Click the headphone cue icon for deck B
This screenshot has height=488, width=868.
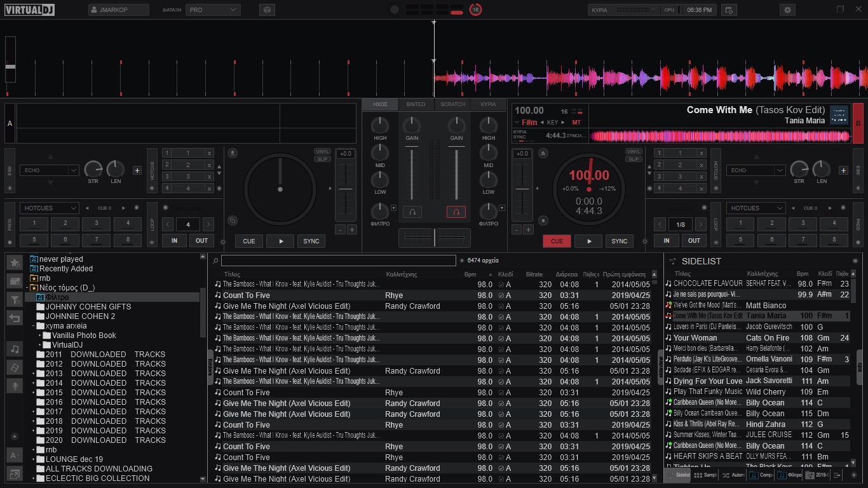[456, 212]
